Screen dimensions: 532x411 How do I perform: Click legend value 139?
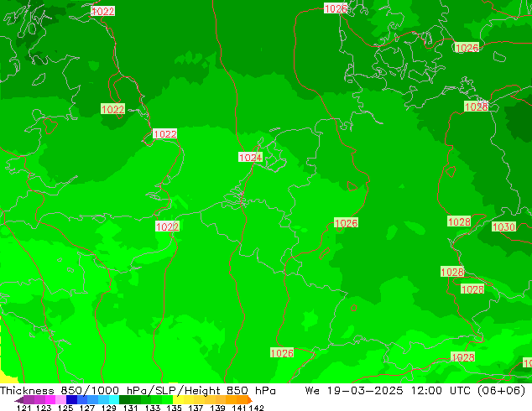[x=217, y=408]
